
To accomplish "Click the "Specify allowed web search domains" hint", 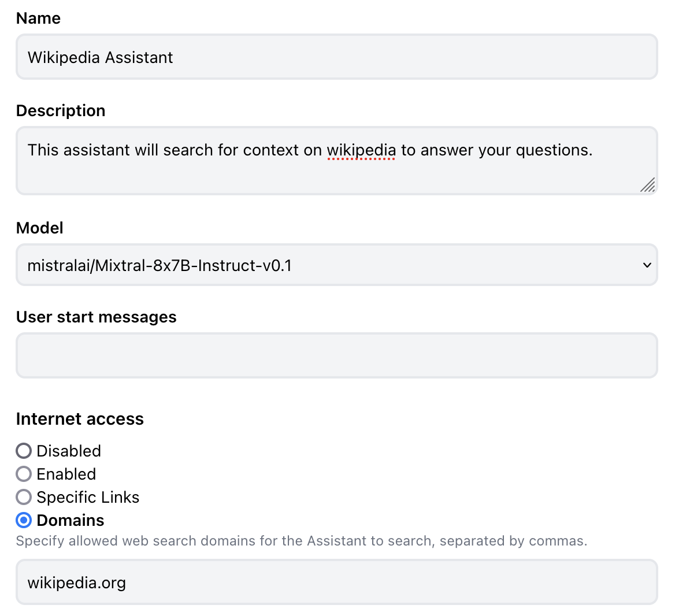I will point(301,541).
